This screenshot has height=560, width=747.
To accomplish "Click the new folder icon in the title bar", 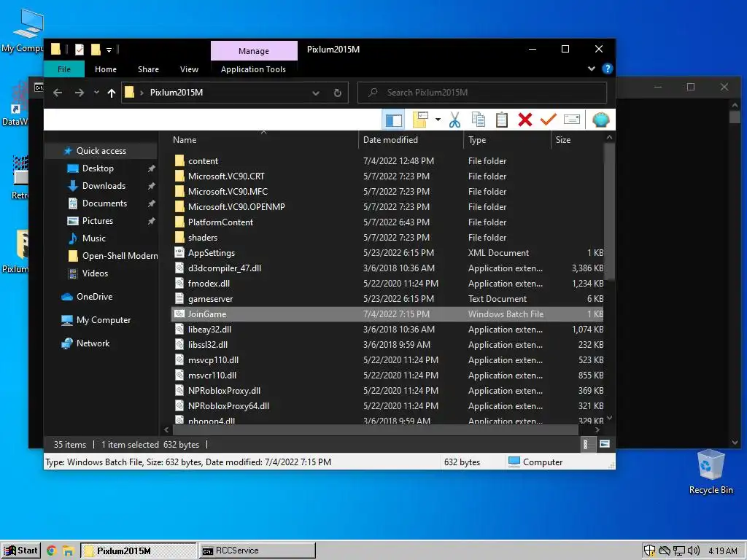I will (x=96, y=49).
